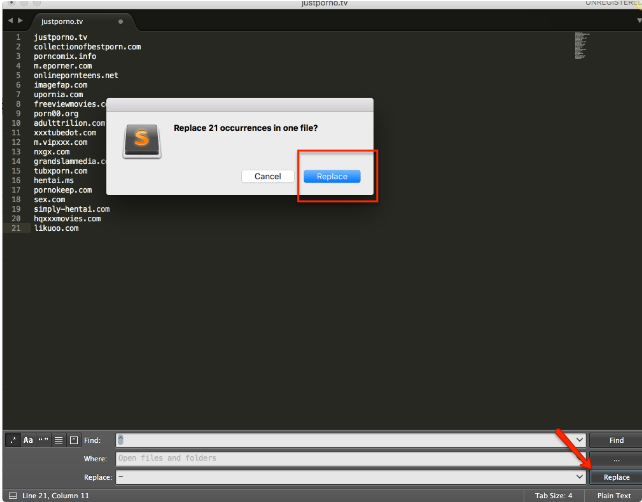Open the Where ellipsis options button
The width and height of the screenshot is (642, 502).
[x=616, y=459]
